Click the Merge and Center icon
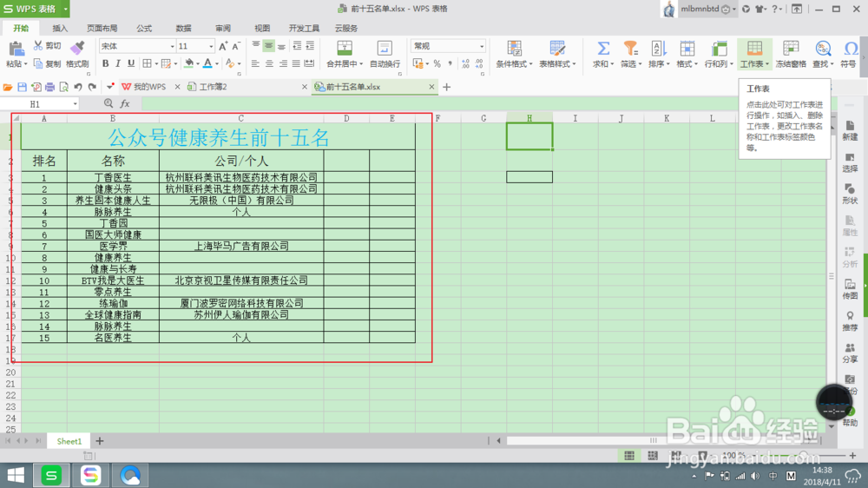 345,49
